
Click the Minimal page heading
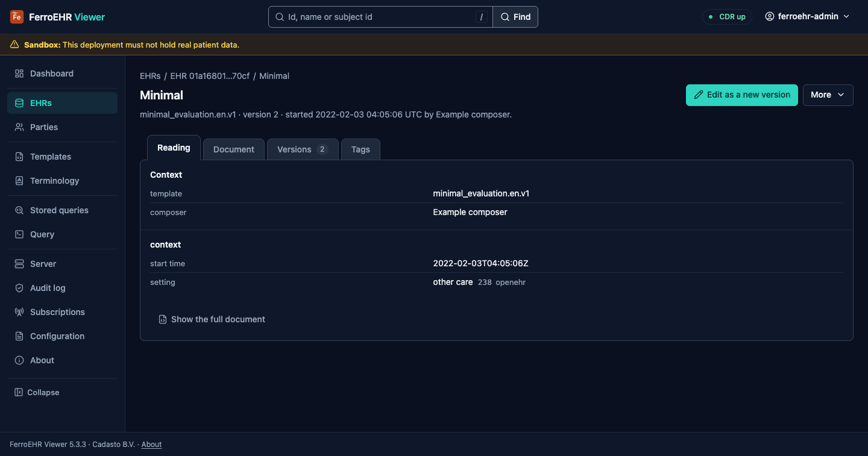coord(162,95)
